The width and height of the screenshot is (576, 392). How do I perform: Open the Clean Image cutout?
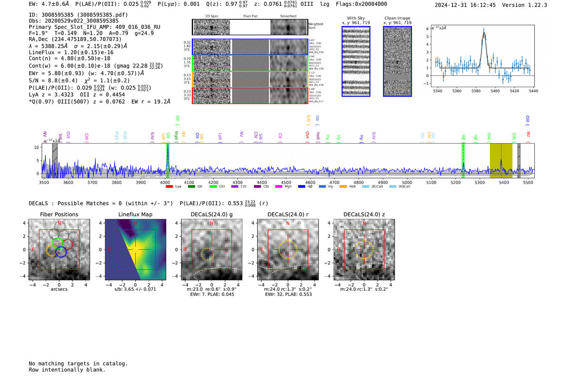click(397, 61)
